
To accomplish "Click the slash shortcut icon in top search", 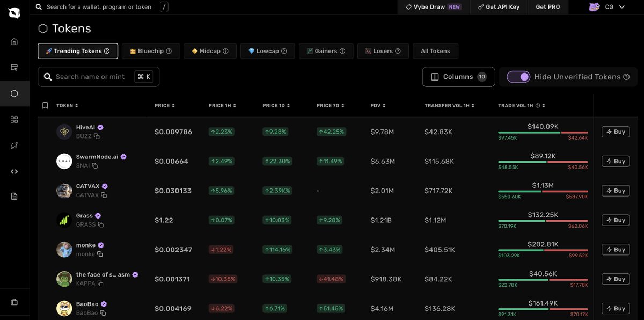I will tap(164, 7).
